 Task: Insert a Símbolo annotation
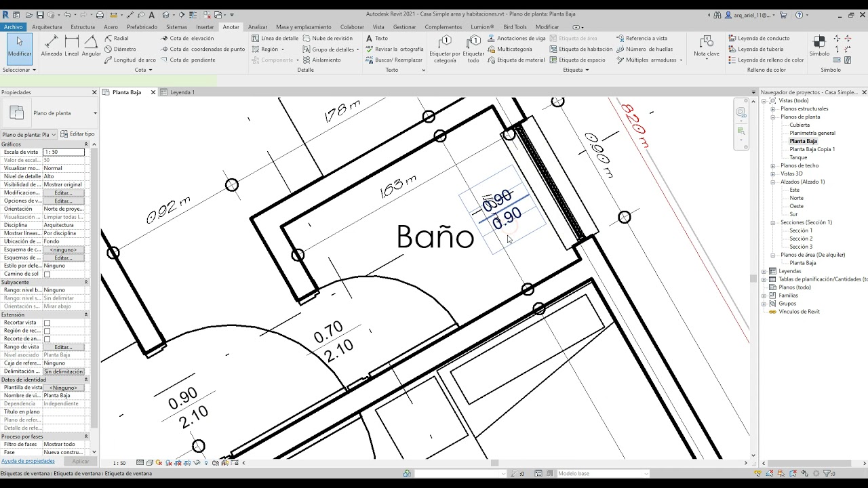click(x=819, y=46)
